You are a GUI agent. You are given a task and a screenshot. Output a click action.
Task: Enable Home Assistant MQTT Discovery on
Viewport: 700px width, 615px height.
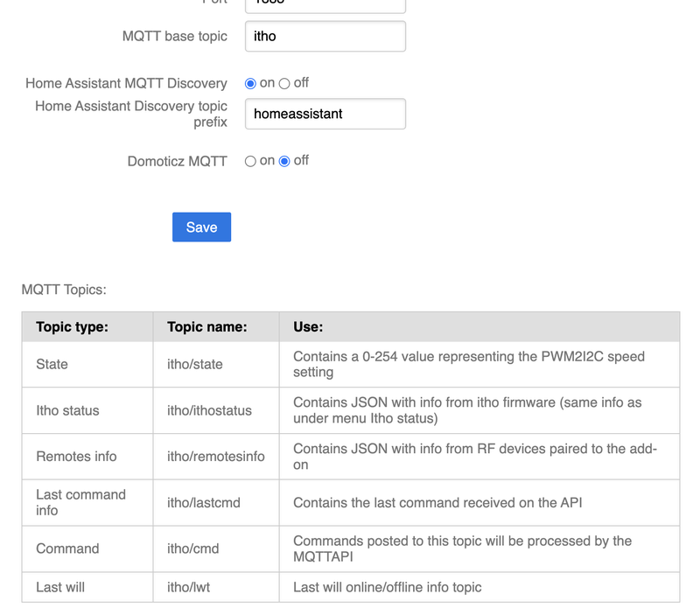click(x=251, y=84)
